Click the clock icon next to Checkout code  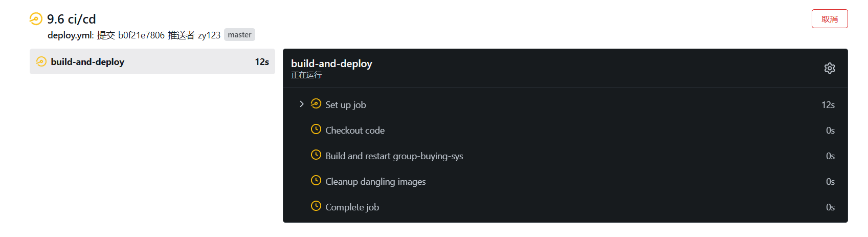(x=316, y=129)
